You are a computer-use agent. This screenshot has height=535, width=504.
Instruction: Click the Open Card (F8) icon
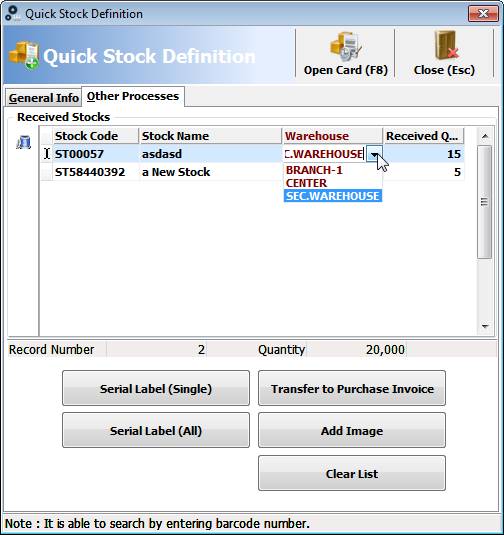tap(345, 47)
